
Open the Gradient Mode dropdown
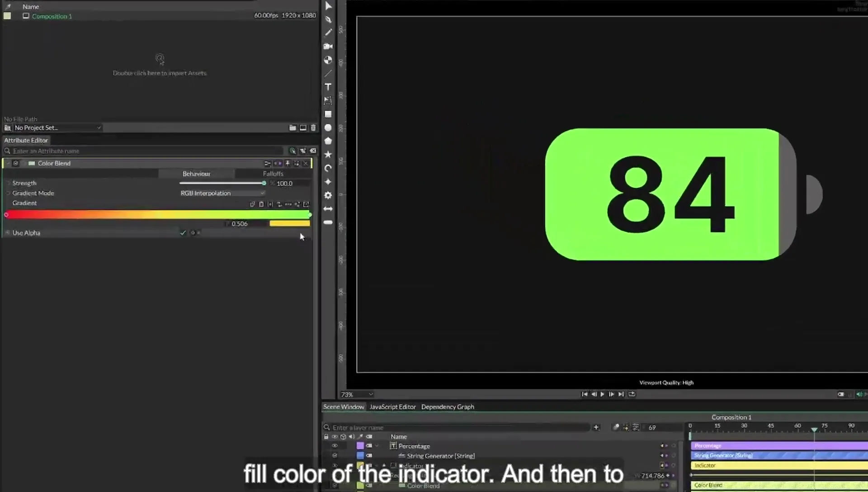pos(222,193)
